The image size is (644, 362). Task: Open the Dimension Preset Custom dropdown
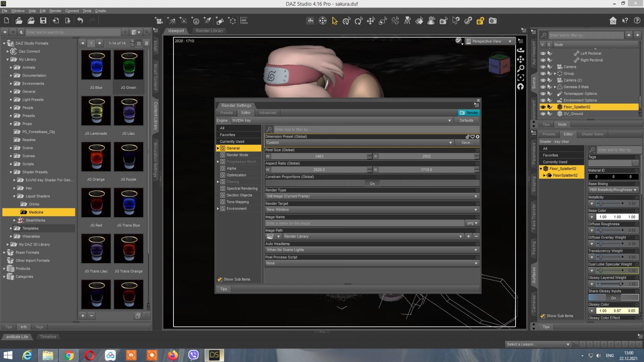tap(359, 142)
